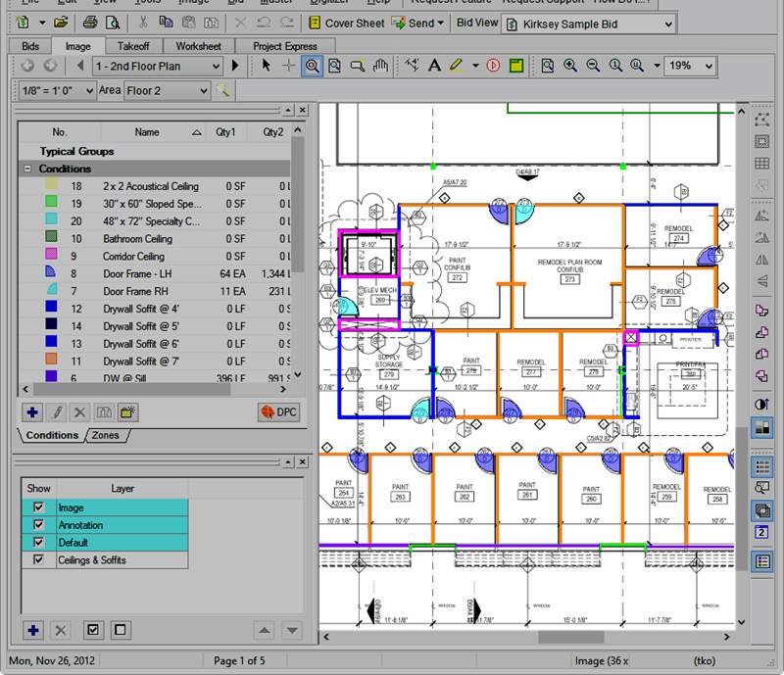Image resolution: width=784 pixels, height=675 pixels.
Task: Click the Print icon in toolbar
Action: tap(90, 23)
